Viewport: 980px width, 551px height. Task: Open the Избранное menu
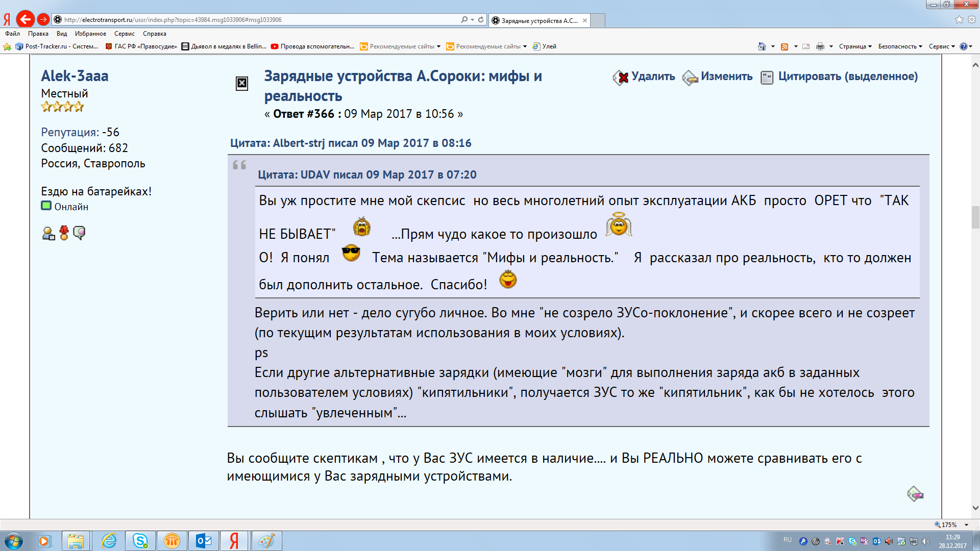[x=90, y=34]
